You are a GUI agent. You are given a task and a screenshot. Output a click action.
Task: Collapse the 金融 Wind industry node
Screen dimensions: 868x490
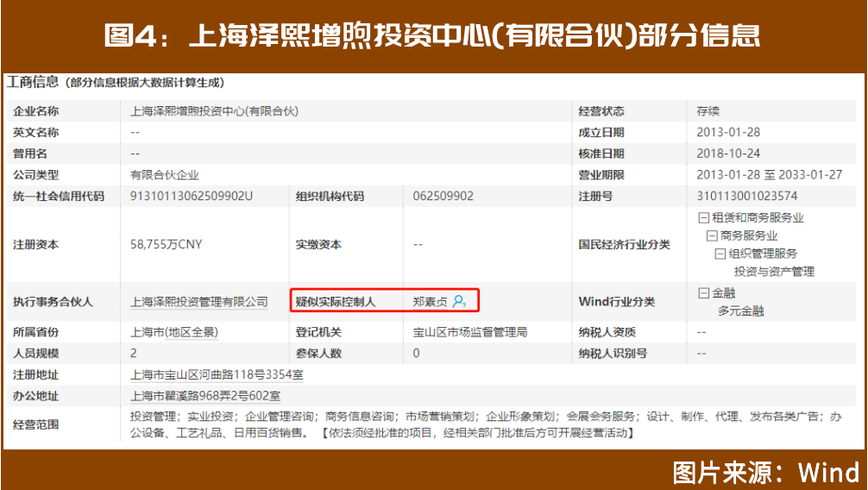tap(703, 293)
